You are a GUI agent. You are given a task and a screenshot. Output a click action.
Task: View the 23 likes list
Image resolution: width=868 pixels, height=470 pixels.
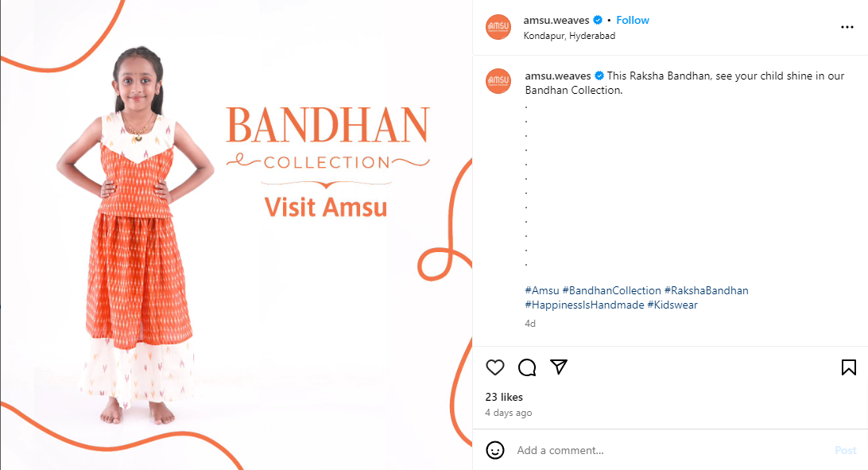[x=504, y=397]
